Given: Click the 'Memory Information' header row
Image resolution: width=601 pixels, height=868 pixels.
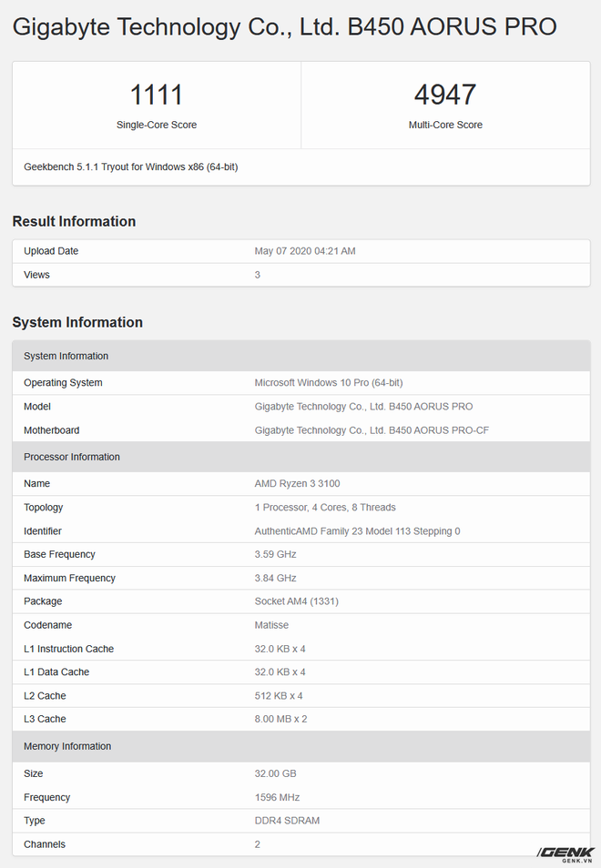Looking at the screenshot, I should coord(301,747).
